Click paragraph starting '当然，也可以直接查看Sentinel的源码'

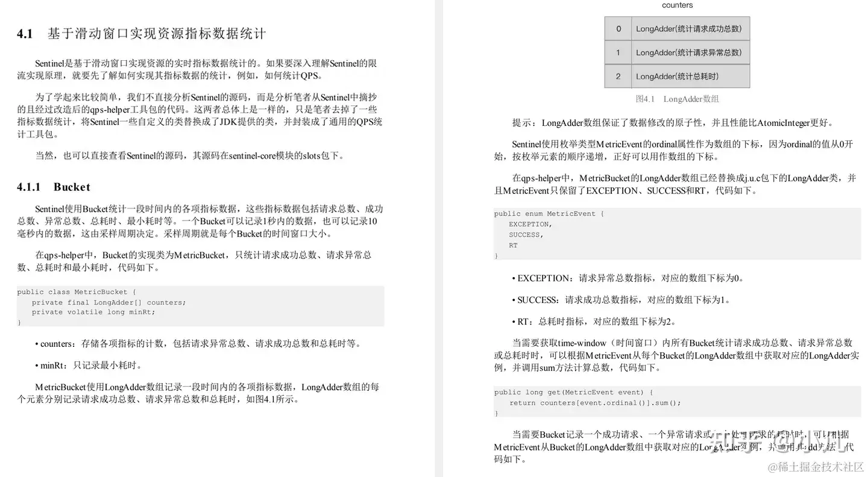190,156
